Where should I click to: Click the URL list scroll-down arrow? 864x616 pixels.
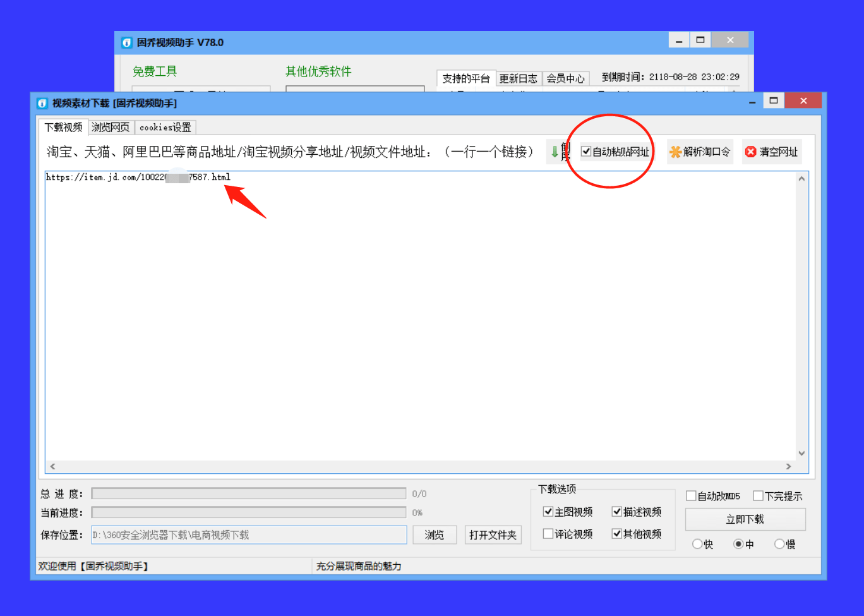tap(801, 453)
